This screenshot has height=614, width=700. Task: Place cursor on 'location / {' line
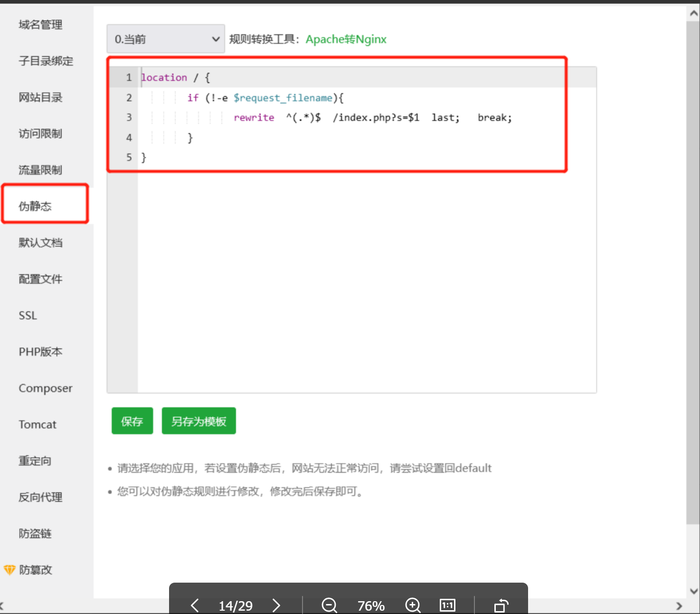[x=176, y=77]
